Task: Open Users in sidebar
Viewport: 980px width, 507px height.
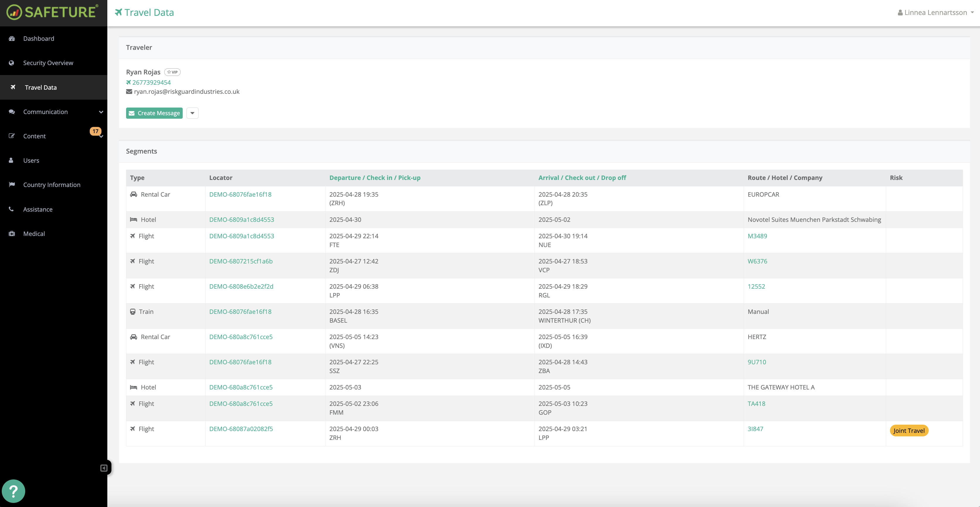Action: tap(31, 160)
